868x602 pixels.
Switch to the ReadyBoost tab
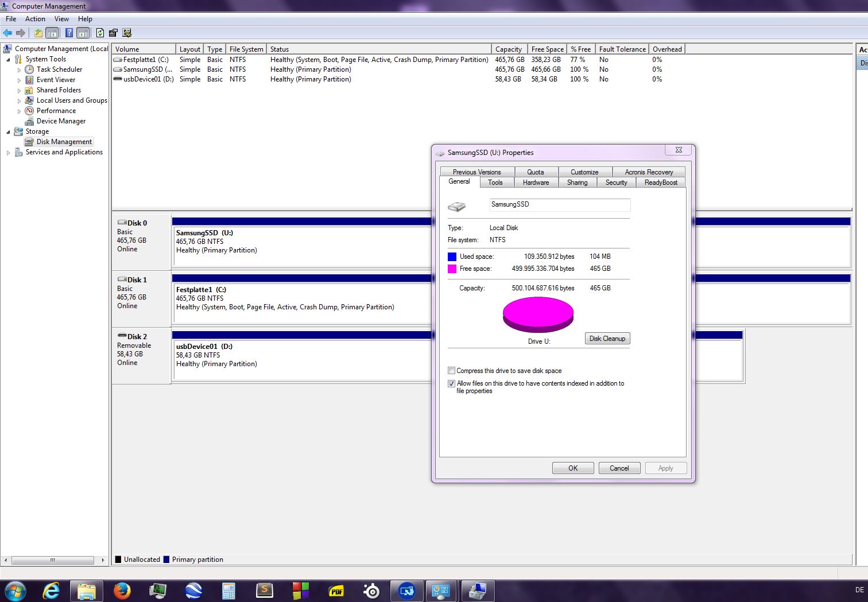click(x=661, y=182)
